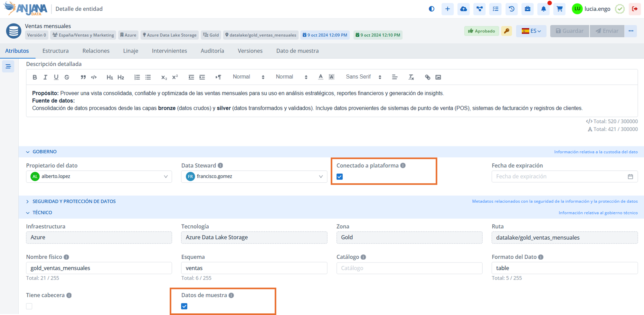Click the golden key icon
The image size is (644, 315).
(x=507, y=31)
